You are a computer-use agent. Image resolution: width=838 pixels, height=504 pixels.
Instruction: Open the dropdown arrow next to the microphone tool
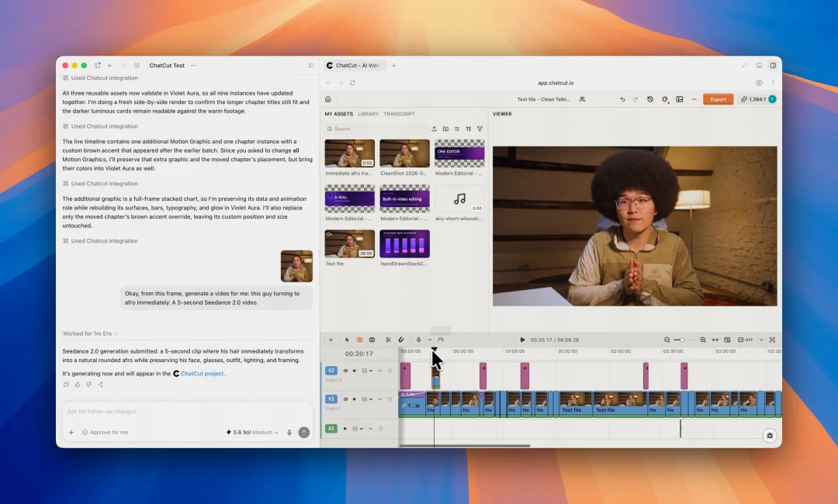tap(429, 340)
